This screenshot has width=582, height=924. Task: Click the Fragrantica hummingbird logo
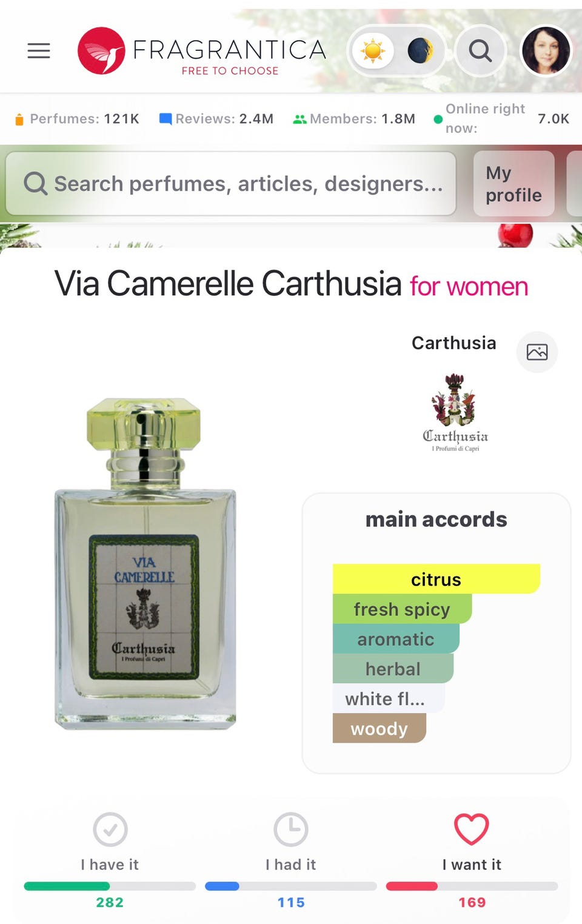point(101,51)
